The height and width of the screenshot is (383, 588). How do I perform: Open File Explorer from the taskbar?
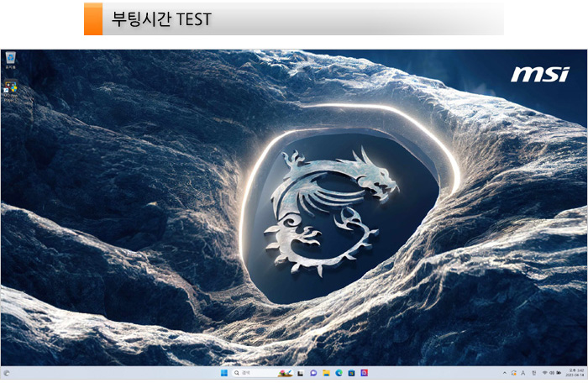tap(326, 373)
